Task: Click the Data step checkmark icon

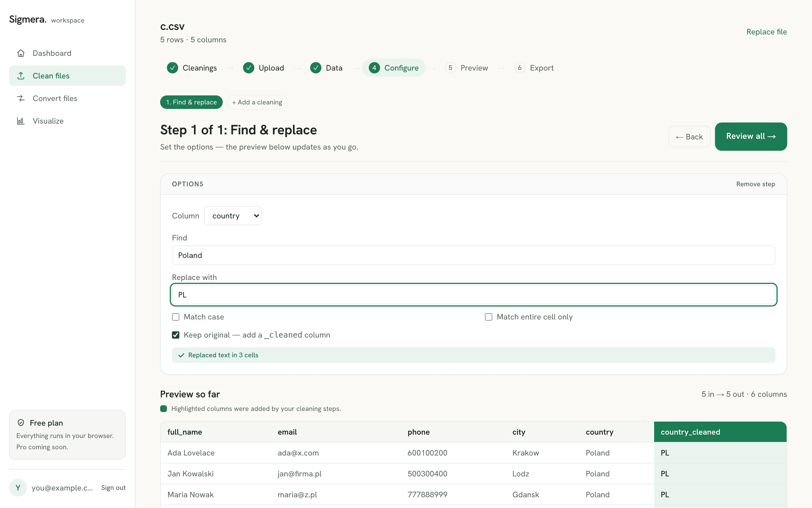Action: [x=316, y=68]
